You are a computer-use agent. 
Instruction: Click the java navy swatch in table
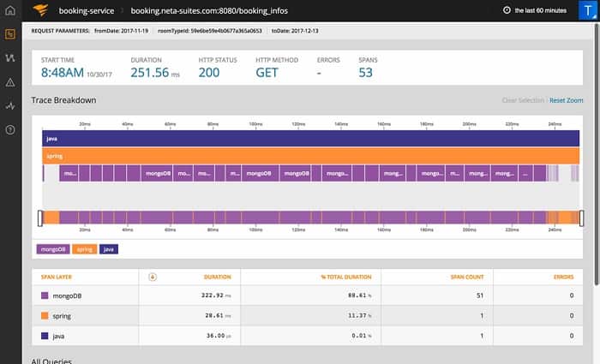pyautogui.click(x=45, y=336)
